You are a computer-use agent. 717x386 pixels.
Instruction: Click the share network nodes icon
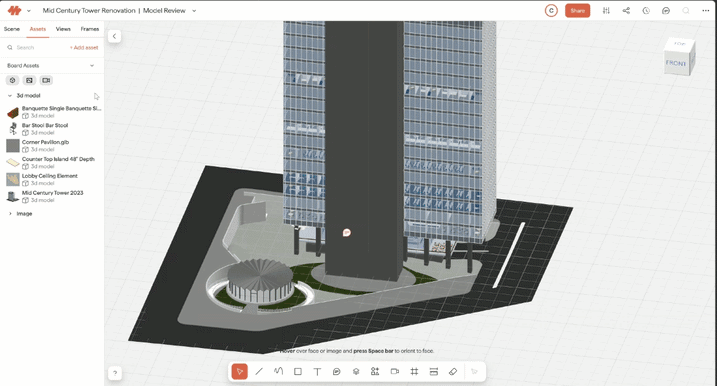click(626, 11)
